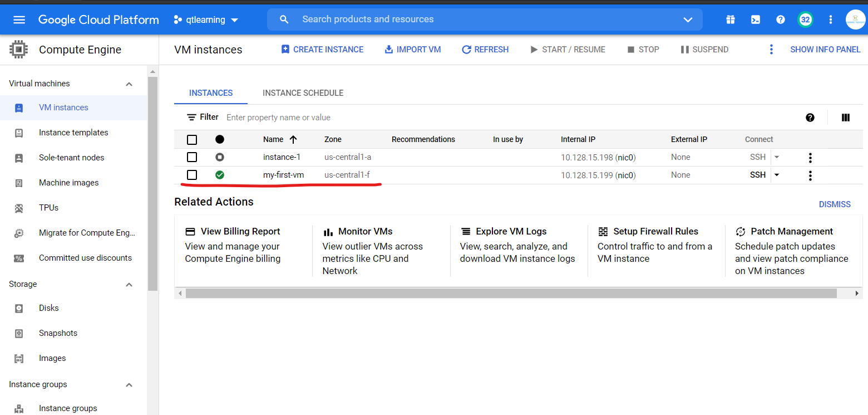This screenshot has height=415, width=868.
Task: Open SSH options dropdown for my-first-vm
Action: 777,175
